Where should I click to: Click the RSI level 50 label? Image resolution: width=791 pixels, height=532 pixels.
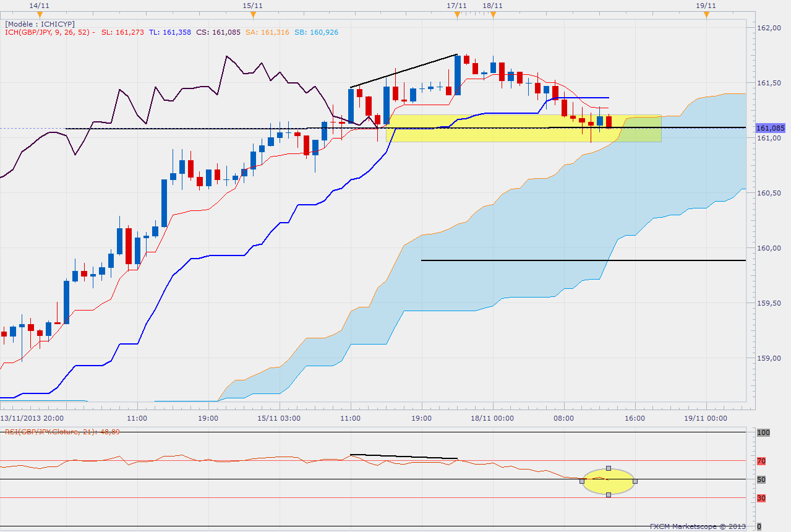(x=761, y=479)
